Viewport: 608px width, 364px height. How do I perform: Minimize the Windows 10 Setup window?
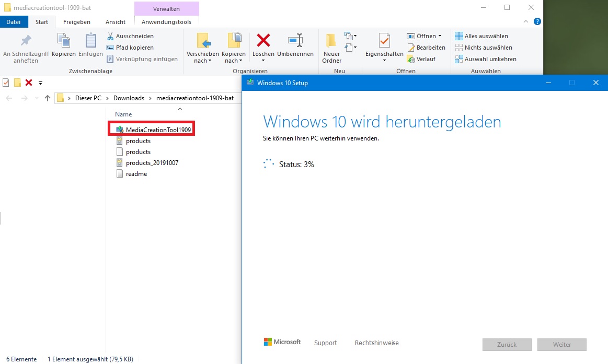tap(548, 83)
